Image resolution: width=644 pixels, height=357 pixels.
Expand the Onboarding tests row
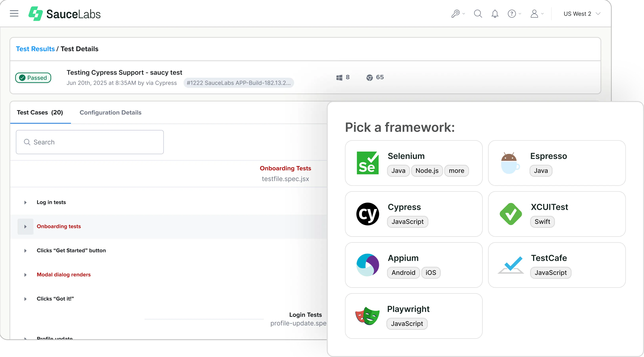(25, 227)
